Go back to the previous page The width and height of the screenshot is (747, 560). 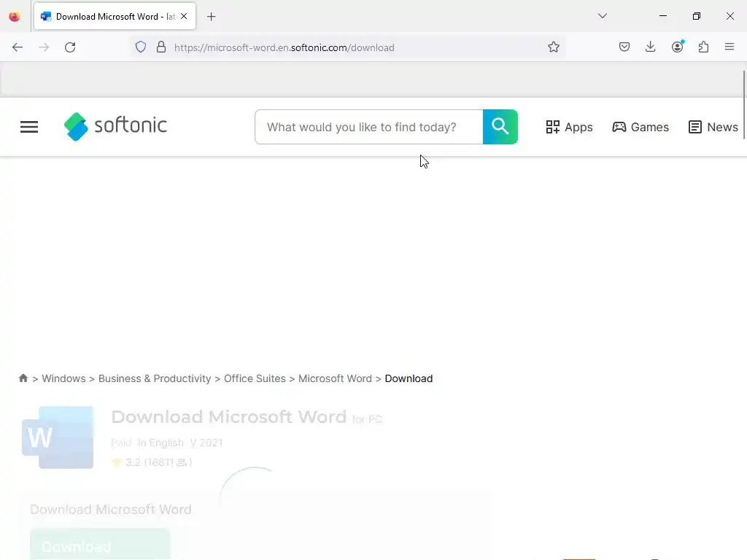click(18, 47)
